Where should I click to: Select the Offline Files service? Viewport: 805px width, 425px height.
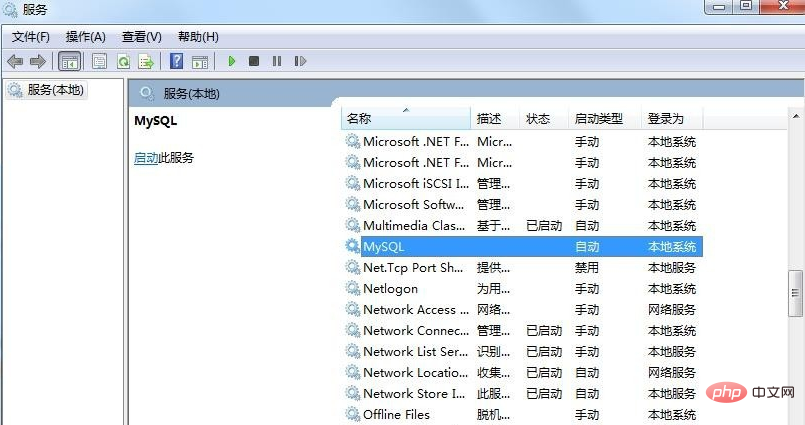click(523, 415)
